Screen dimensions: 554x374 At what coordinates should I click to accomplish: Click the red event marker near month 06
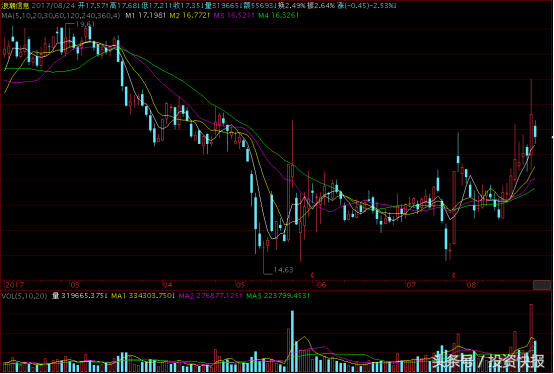pyautogui.click(x=312, y=274)
